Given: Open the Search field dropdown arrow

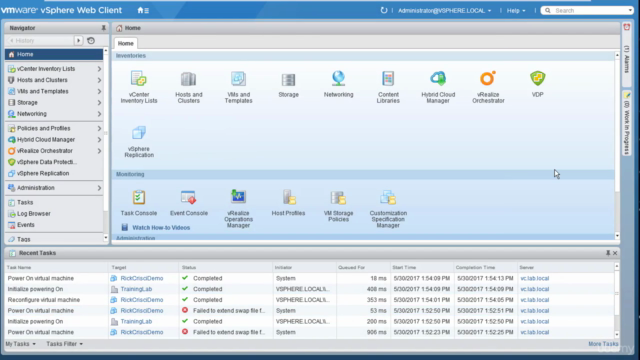Looking at the screenshot, I should pyautogui.click(x=630, y=11).
